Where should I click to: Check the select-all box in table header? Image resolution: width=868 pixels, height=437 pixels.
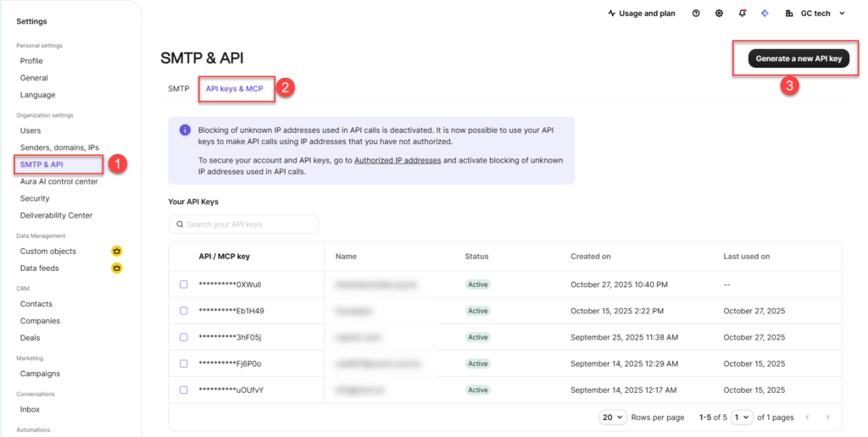point(184,257)
